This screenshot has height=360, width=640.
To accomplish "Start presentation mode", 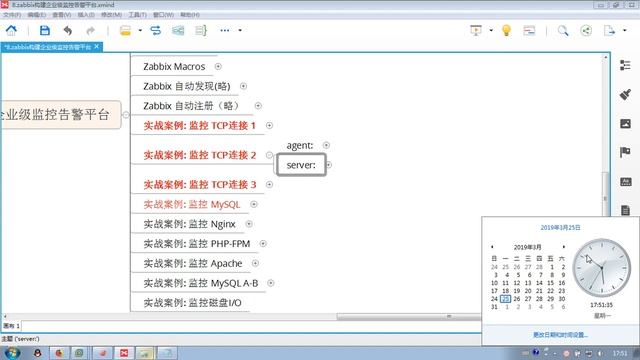I will (476, 30).
